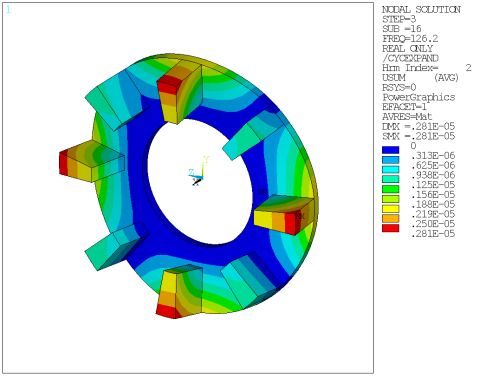The image size is (500, 376).
Task: Click the '.156E-05' legend value
Action: pos(433,195)
